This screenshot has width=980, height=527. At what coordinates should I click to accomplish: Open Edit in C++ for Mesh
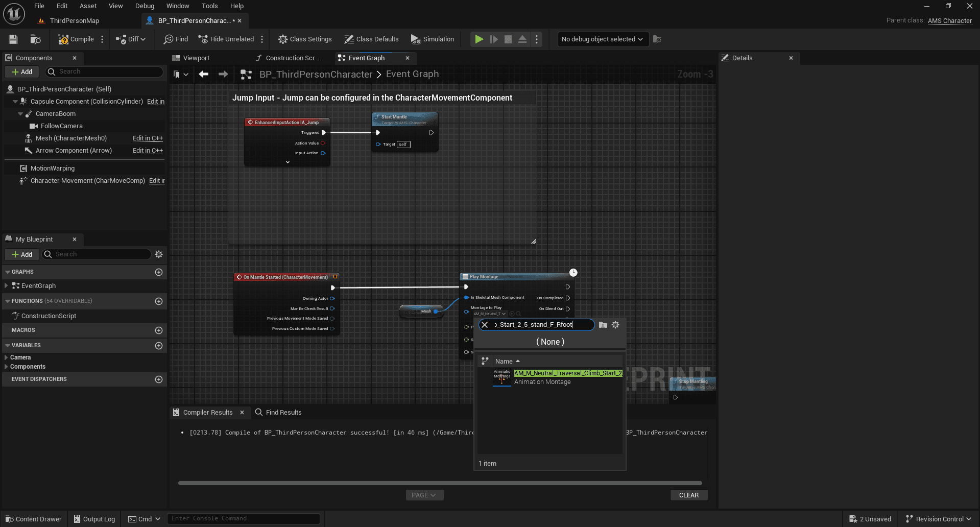point(148,138)
